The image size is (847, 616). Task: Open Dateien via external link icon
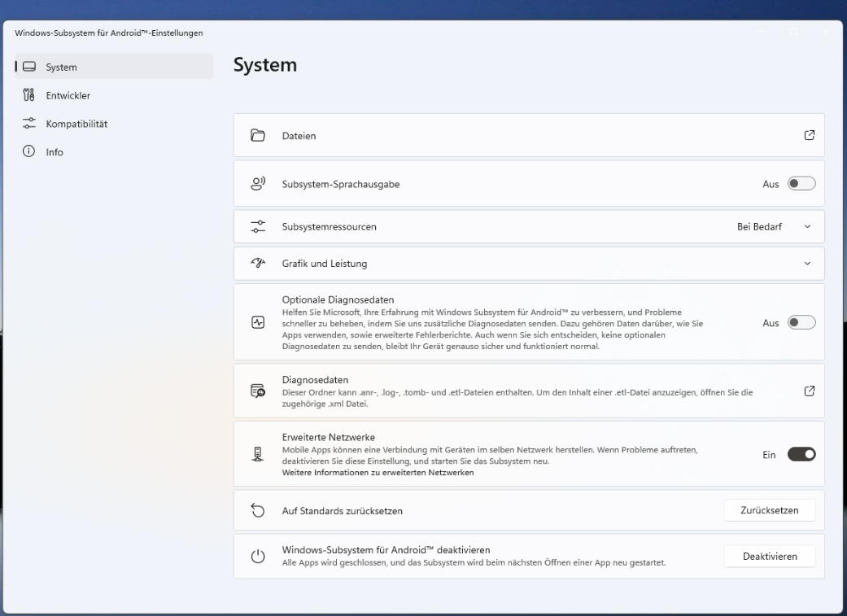(x=809, y=135)
